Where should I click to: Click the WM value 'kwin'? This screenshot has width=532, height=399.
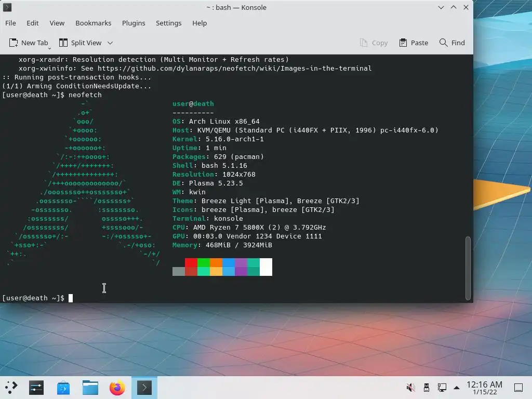[x=197, y=192]
